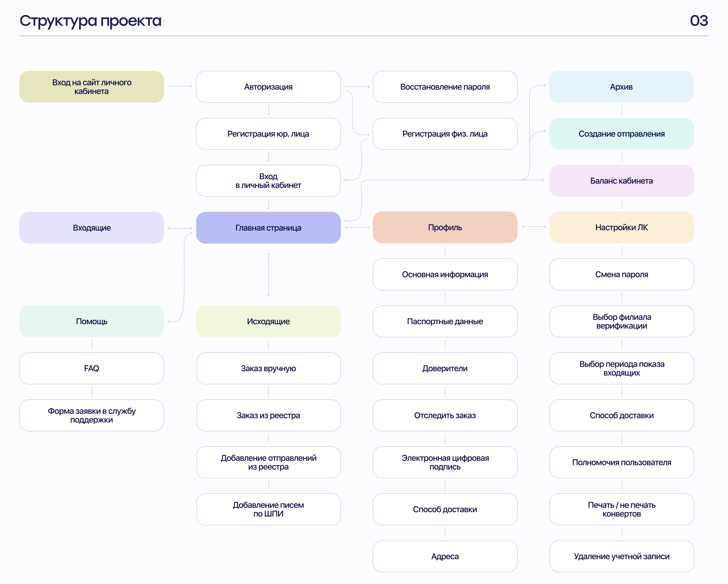The image size is (728, 584).
Task: Click the "Смена пароля" box
Action: [x=621, y=274]
